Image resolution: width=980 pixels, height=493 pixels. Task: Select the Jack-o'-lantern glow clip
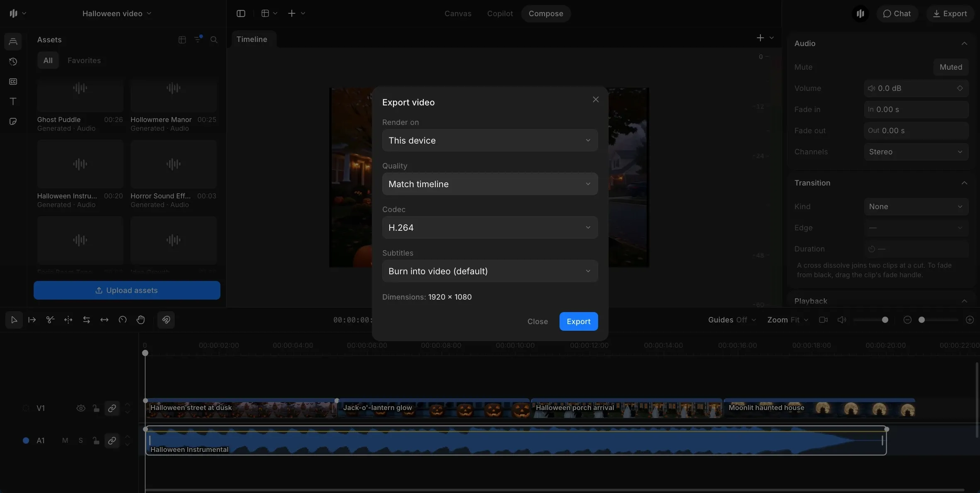434,408
